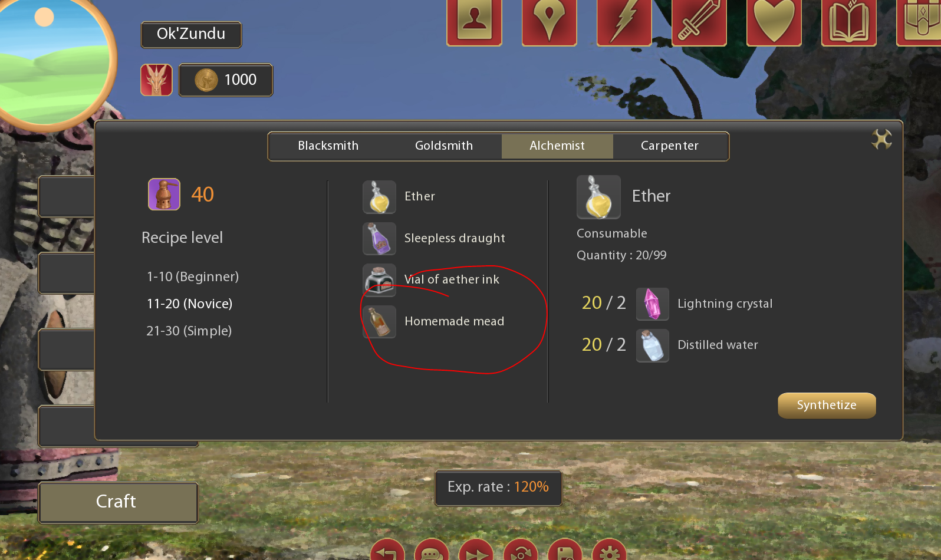
Task: Select the 1-10 (Beginner) recipe level
Action: pos(193,276)
